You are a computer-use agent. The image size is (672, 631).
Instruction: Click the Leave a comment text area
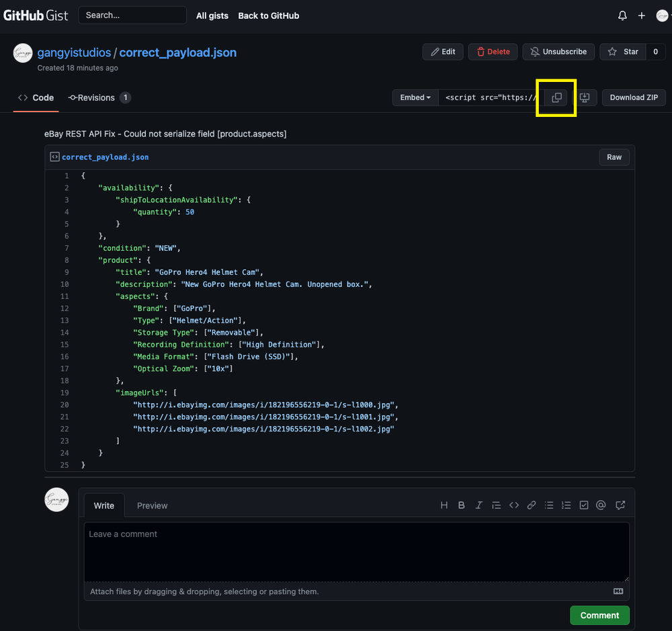click(356, 551)
